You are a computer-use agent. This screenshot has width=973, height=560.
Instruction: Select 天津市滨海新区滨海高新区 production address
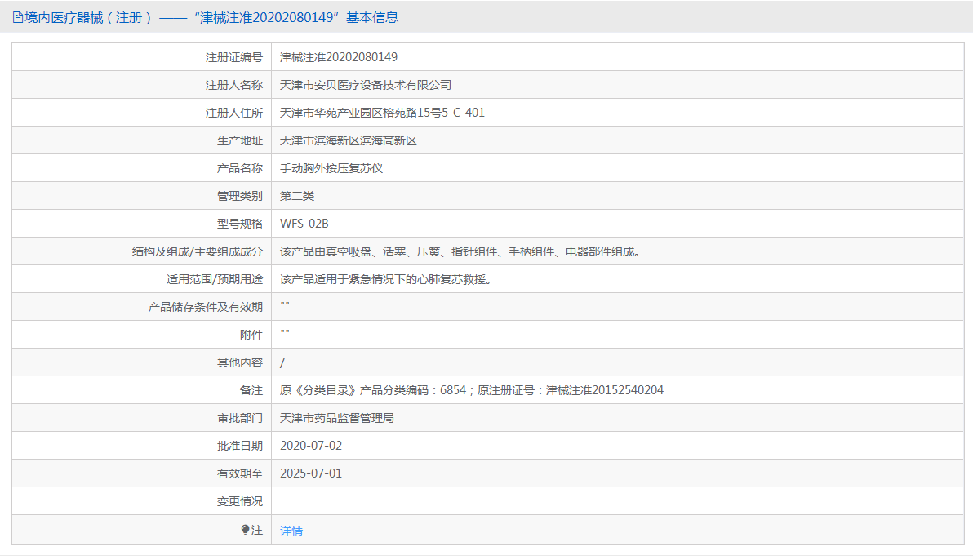(x=348, y=140)
